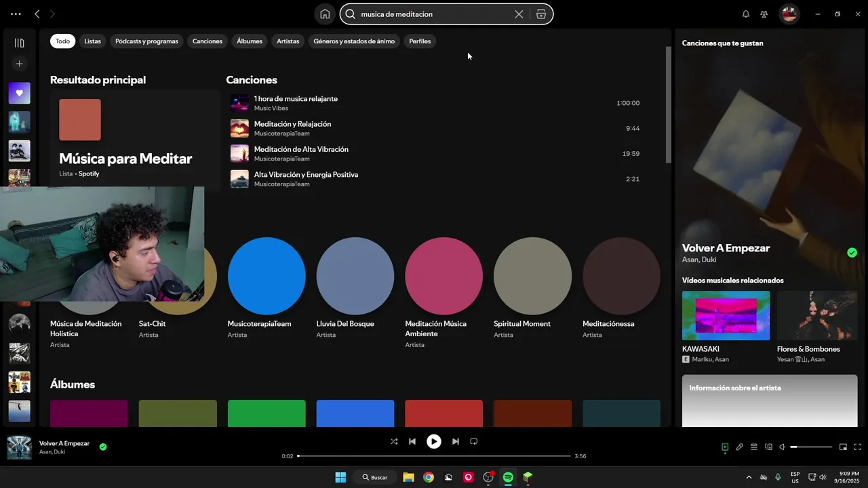868x488 pixels.
Task: Open the miniplayer
Action: click(x=844, y=447)
